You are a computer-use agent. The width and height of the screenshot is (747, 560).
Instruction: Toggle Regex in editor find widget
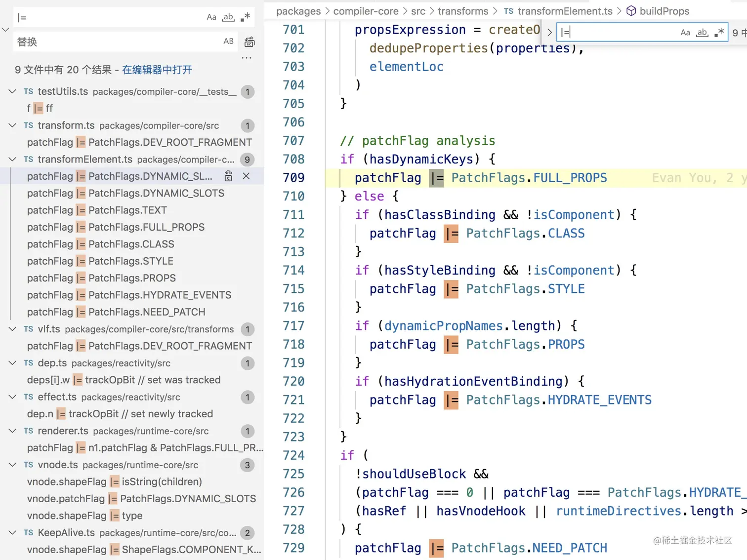(x=719, y=33)
